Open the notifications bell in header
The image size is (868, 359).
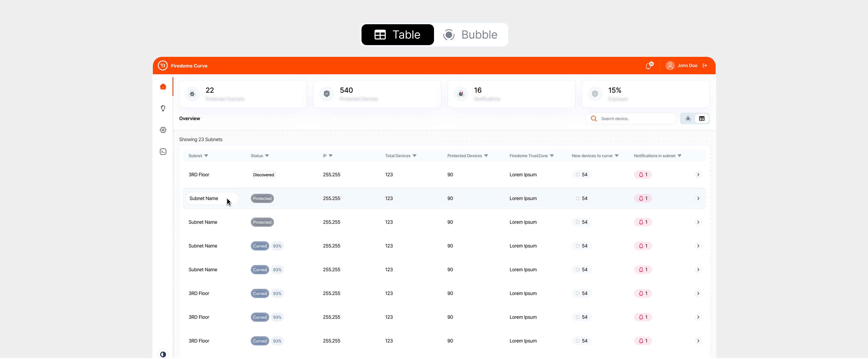click(x=649, y=66)
